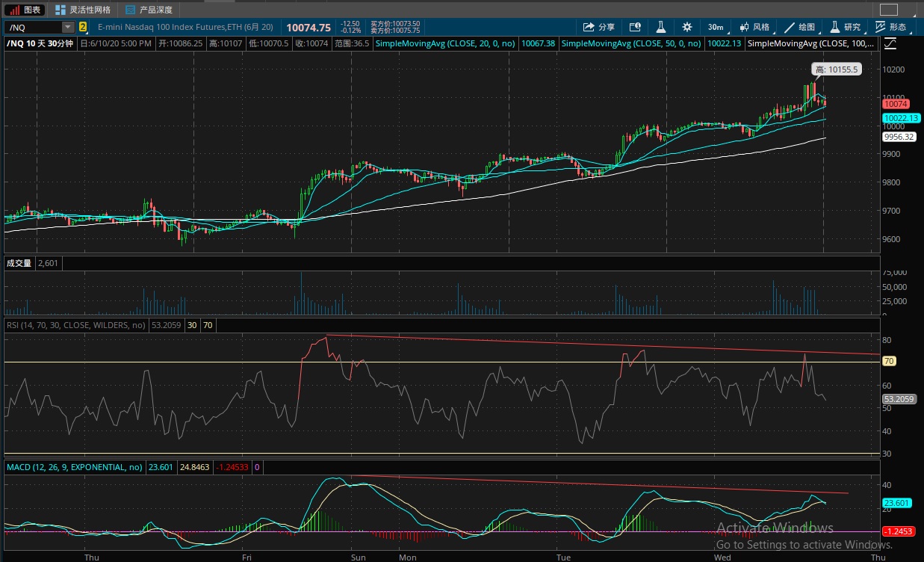Viewport: 924px width, 562px height.
Task: Open chart settings gear icon
Action: pyautogui.click(x=687, y=27)
